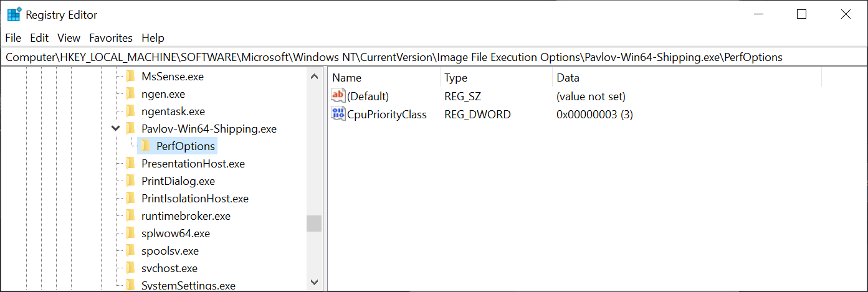The image size is (868, 292).
Task: Click the svchost.exe folder icon
Action: point(130,268)
